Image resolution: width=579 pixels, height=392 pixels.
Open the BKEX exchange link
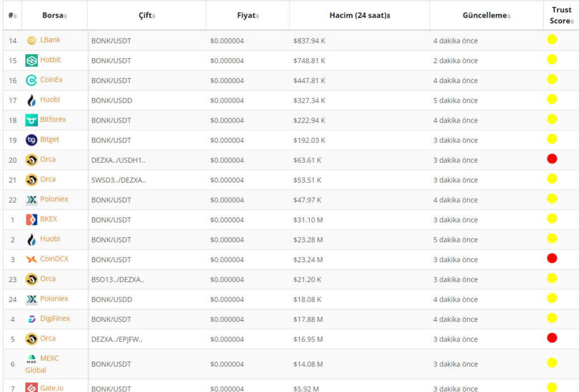[x=49, y=219]
